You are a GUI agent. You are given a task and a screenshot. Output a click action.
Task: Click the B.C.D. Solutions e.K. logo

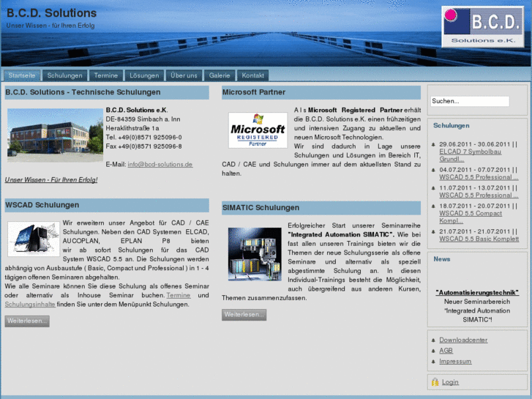483,27
